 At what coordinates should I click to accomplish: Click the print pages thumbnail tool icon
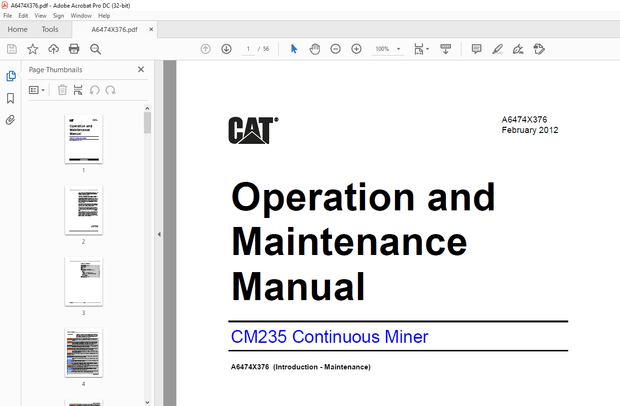click(x=78, y=90)
